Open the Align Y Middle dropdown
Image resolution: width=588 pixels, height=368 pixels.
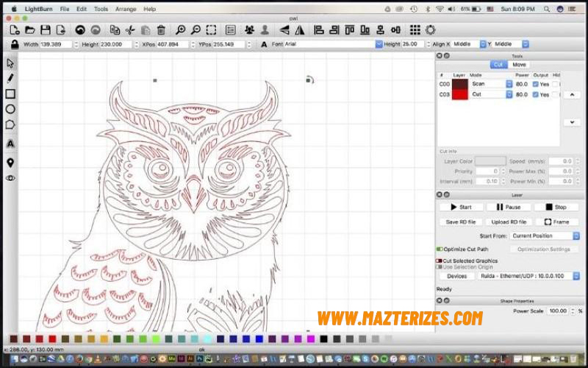[510, 44]
